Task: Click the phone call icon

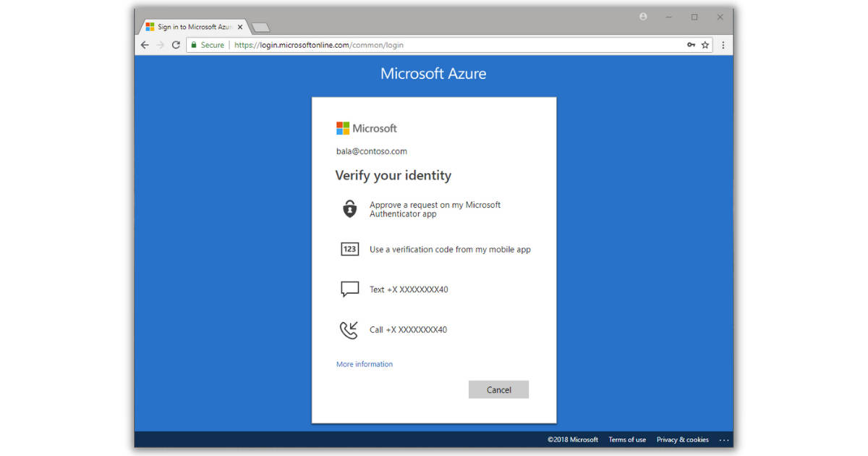Action: (x=349, y=330)
